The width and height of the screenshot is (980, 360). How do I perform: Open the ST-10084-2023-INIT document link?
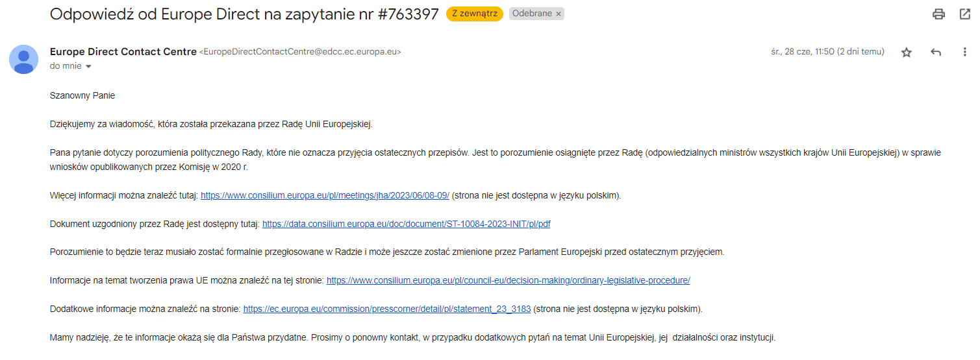(407, 224)
